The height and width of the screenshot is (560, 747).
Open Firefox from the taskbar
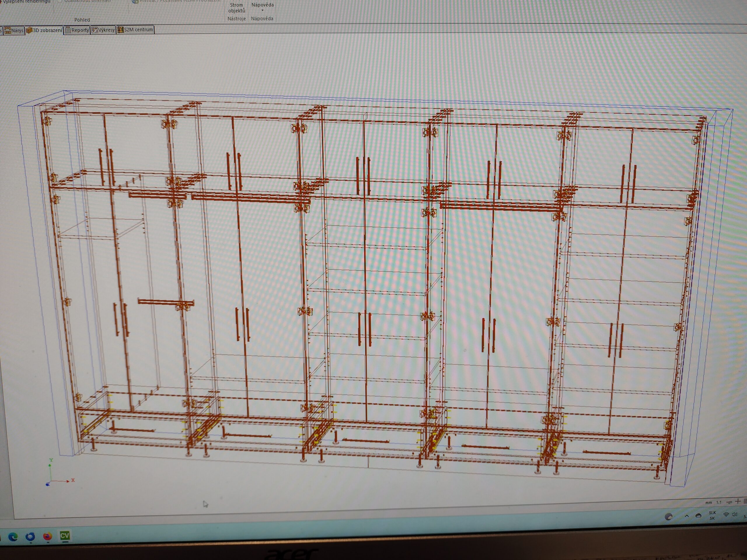pos(48,536)
